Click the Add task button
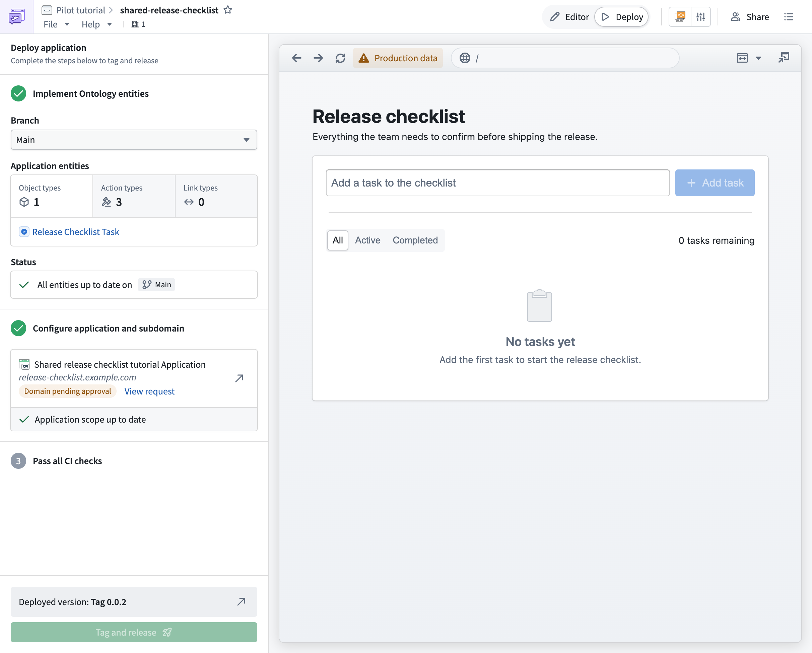The image size is (812, 653). [x=715, y=183]
